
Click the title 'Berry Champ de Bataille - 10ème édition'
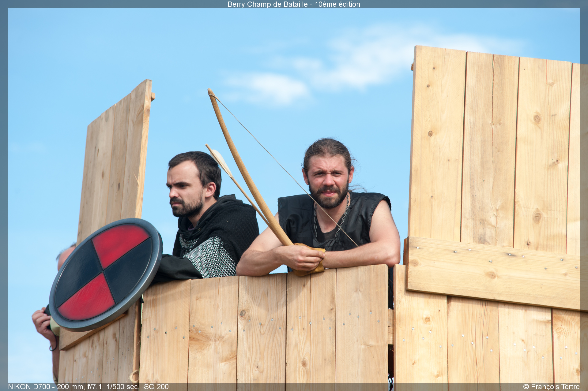pos(294,4)
